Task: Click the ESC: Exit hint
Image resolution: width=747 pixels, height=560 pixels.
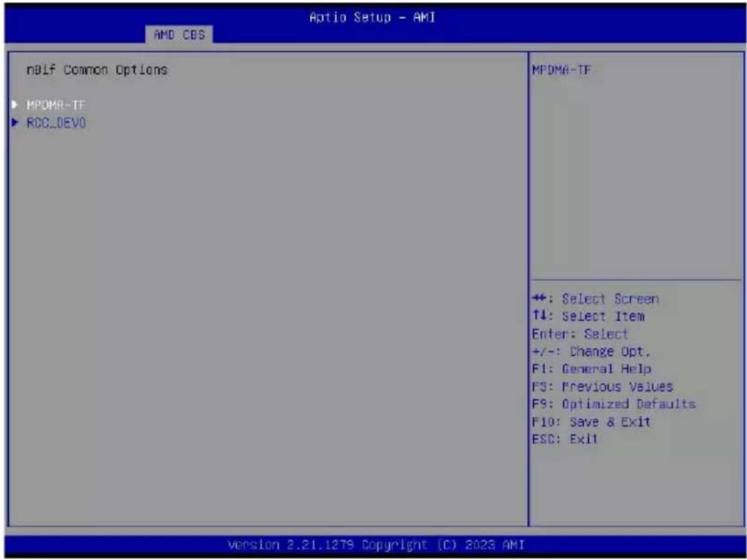Action: (564, 439)
